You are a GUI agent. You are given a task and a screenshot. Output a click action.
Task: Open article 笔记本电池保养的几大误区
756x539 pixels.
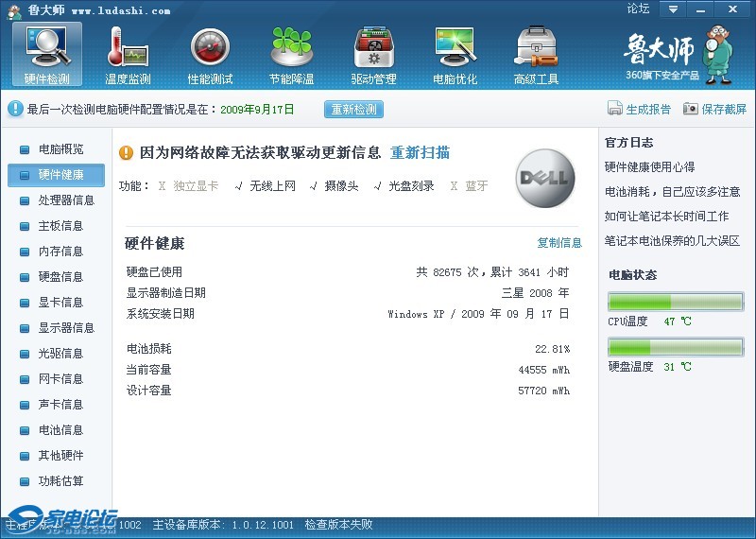(672, 241)
